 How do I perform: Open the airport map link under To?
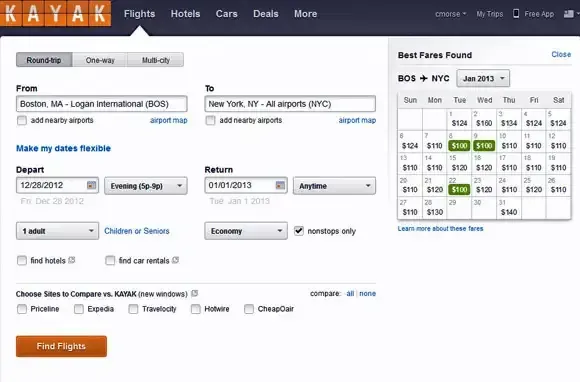(x=357, y=121)
